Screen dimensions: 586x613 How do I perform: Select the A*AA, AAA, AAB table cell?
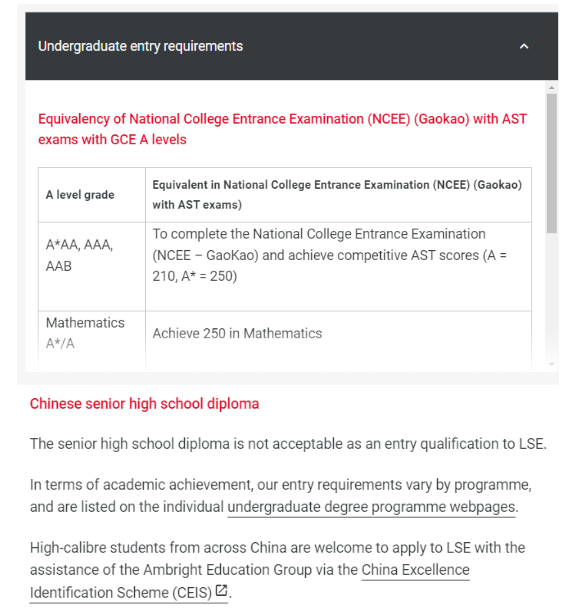(92, 267)
